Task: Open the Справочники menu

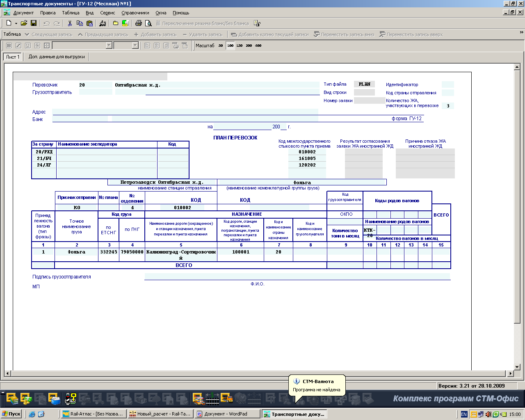Action: pyautogui.click(x=135, y=13)
